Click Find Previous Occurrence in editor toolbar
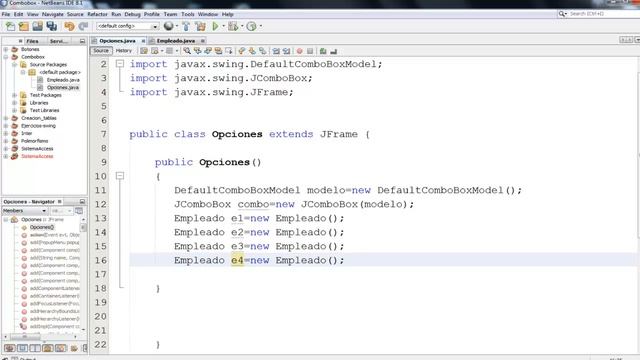This screenshot has width=640, height=360. 198,51
